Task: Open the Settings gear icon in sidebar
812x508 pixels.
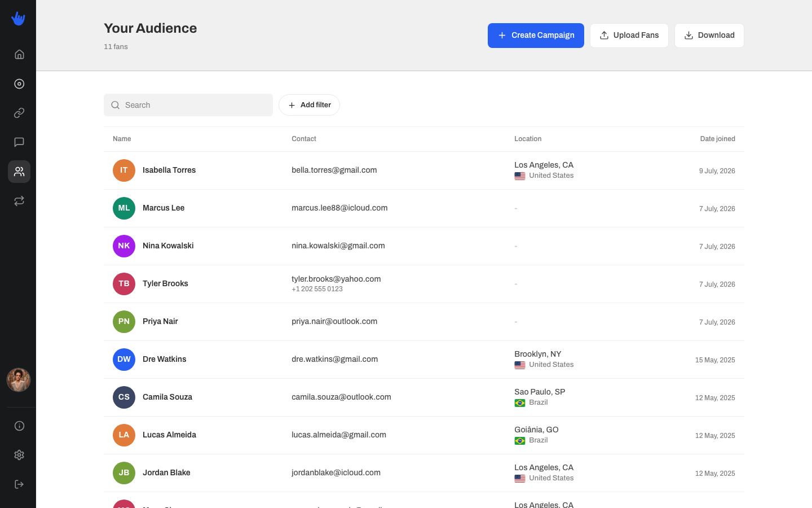Action: [19, 455]
